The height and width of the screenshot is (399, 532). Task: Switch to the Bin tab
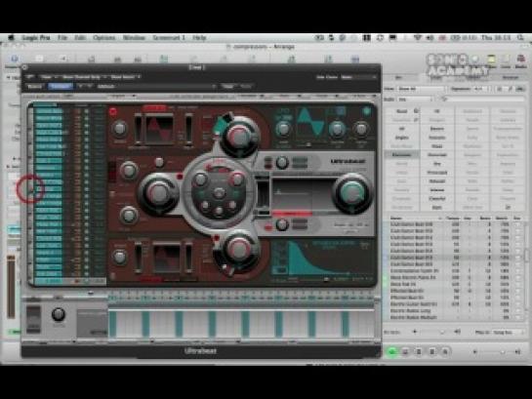point(398,78)
